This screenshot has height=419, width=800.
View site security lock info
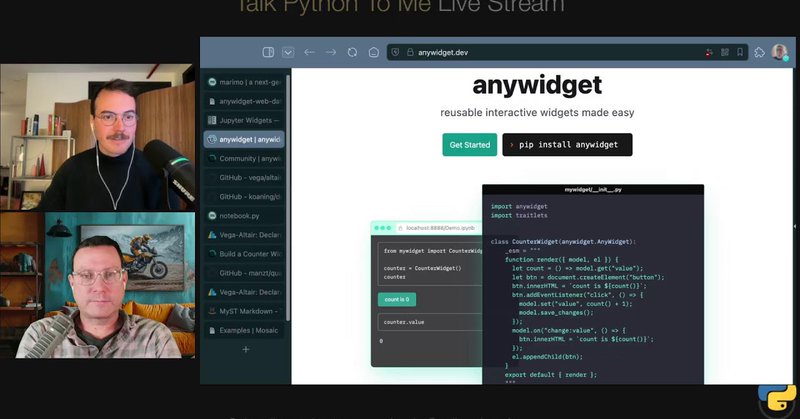pyautogui.click(x=410, y=52)
